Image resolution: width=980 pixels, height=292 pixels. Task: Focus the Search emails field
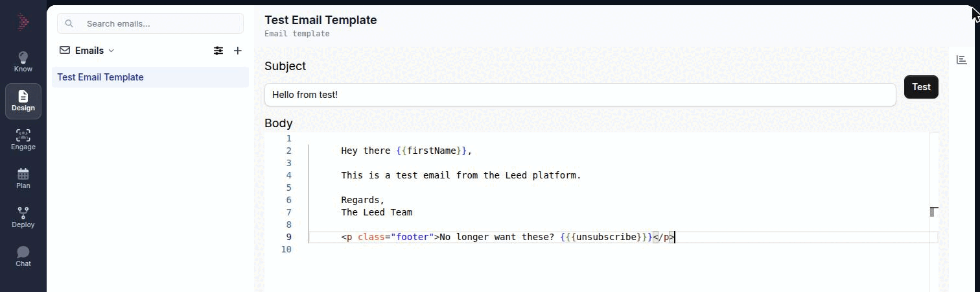click(150, 23)
